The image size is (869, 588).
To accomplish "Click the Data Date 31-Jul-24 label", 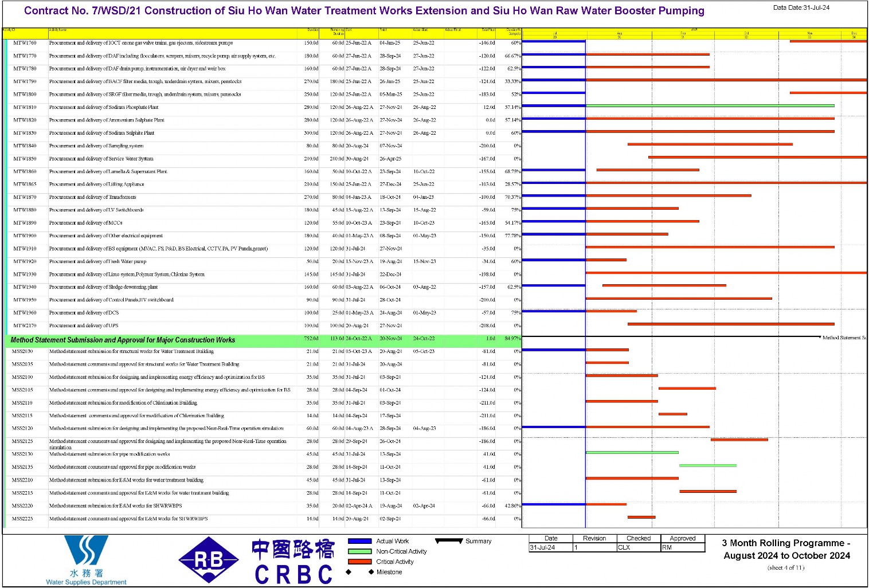I will click(x=801, y=7).
